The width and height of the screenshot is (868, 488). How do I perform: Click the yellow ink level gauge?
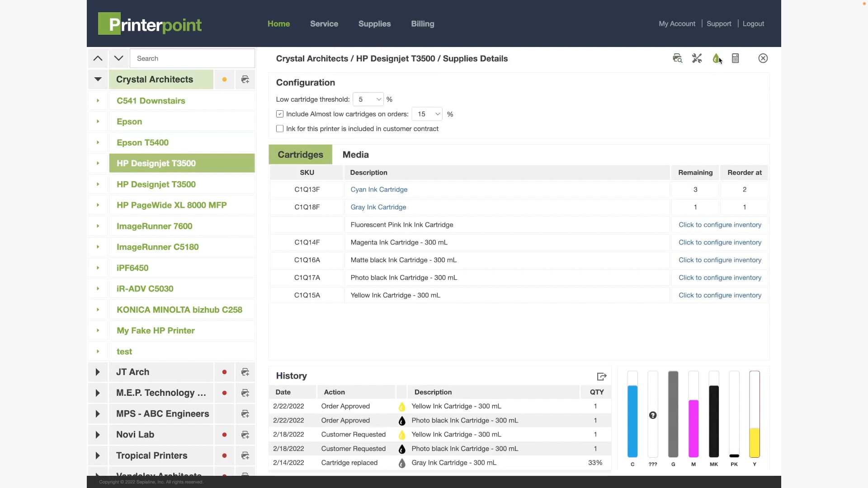click(755, 414)
